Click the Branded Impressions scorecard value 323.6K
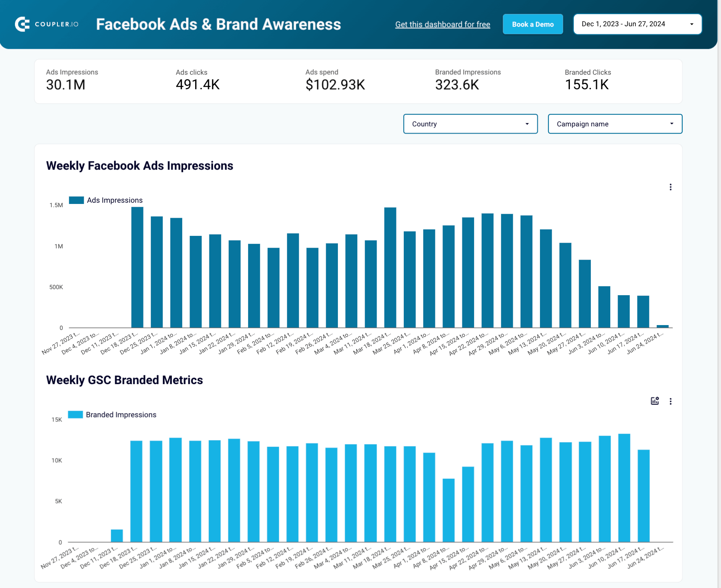 click(x=457, y=85)
